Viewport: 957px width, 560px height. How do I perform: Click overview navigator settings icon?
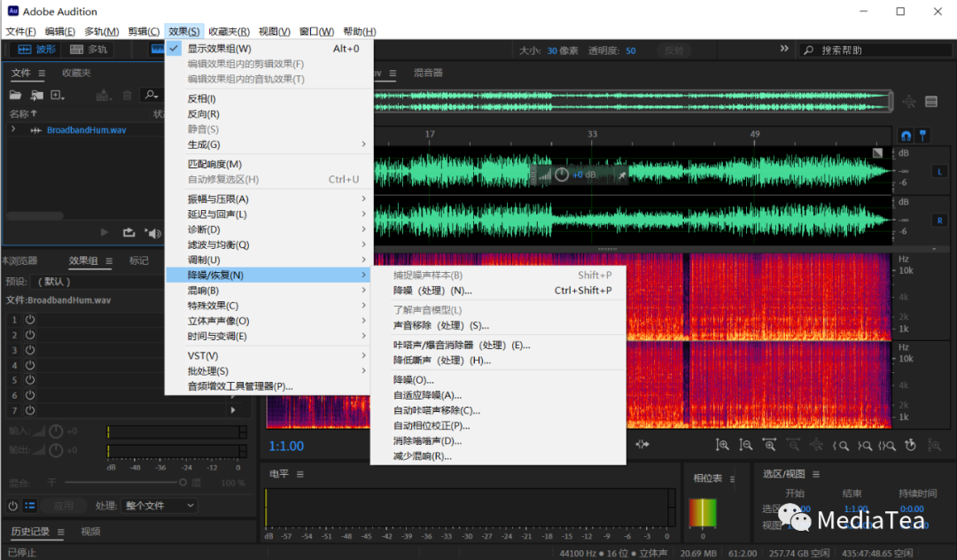pos(931,102)
